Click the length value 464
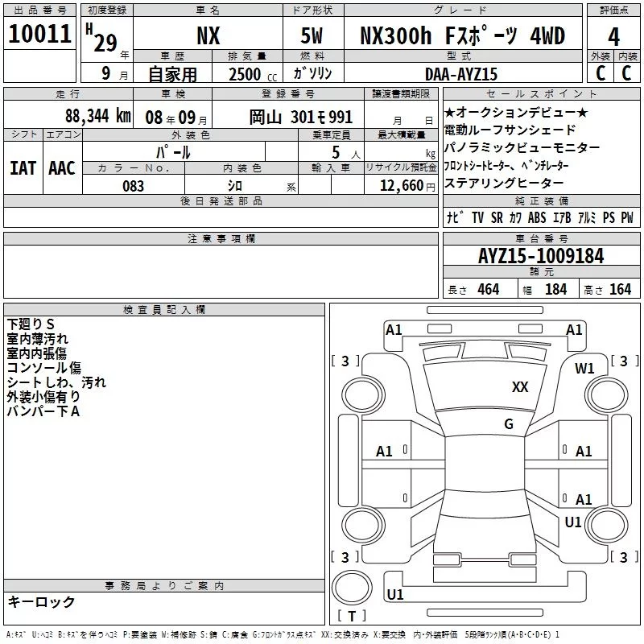Viewport: 644px width, 644px height. (489, 290)
